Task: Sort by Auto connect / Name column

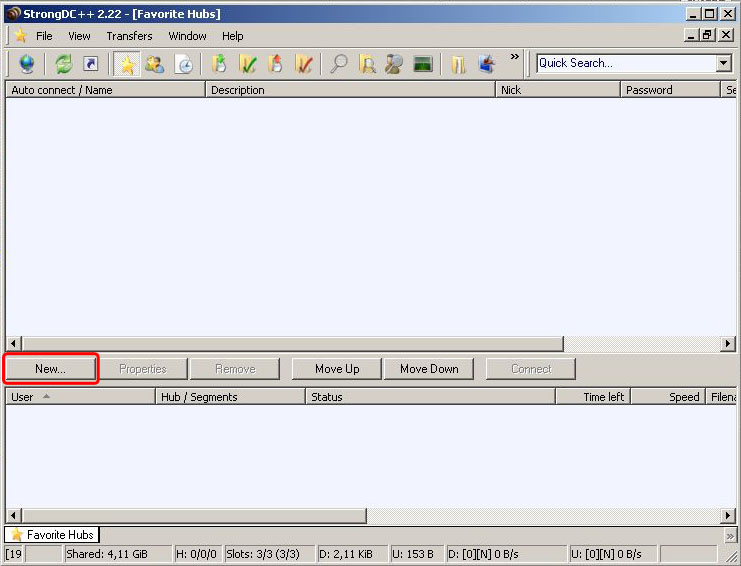Action: pyautogui.click(x=105, y=90)
